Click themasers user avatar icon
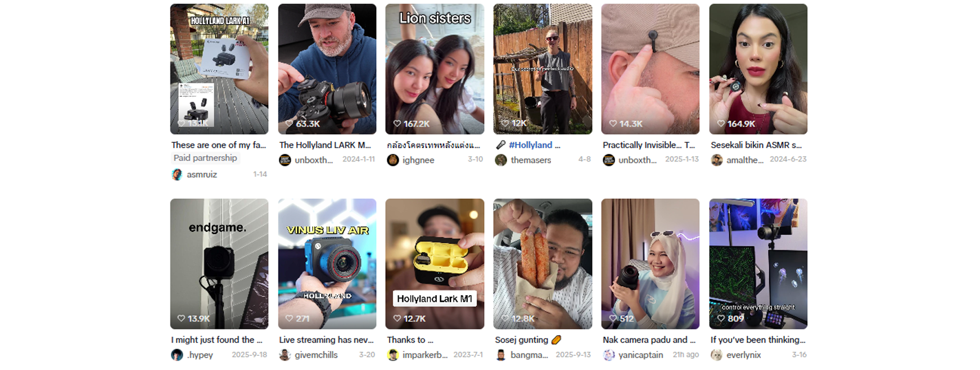 tap(501, 160)
